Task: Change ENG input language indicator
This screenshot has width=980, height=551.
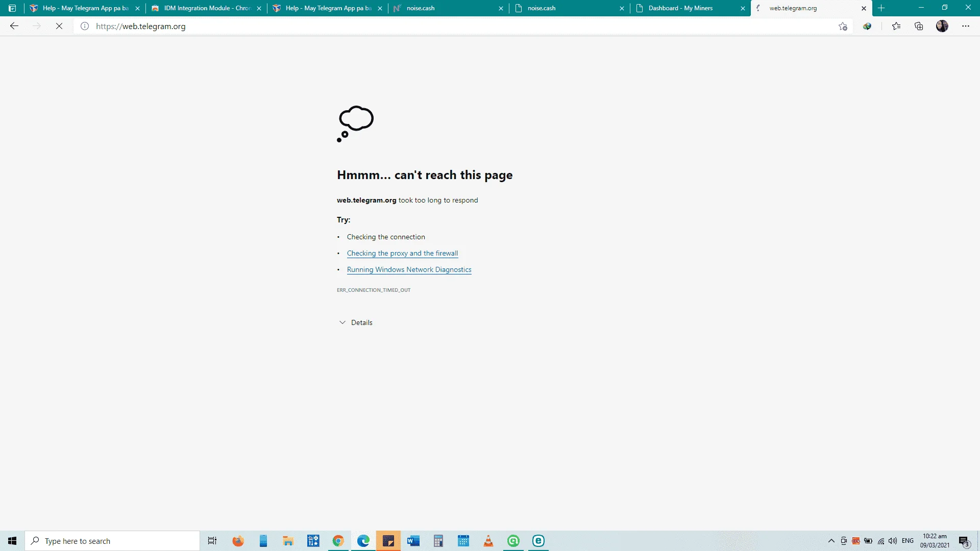Action: 908,541
